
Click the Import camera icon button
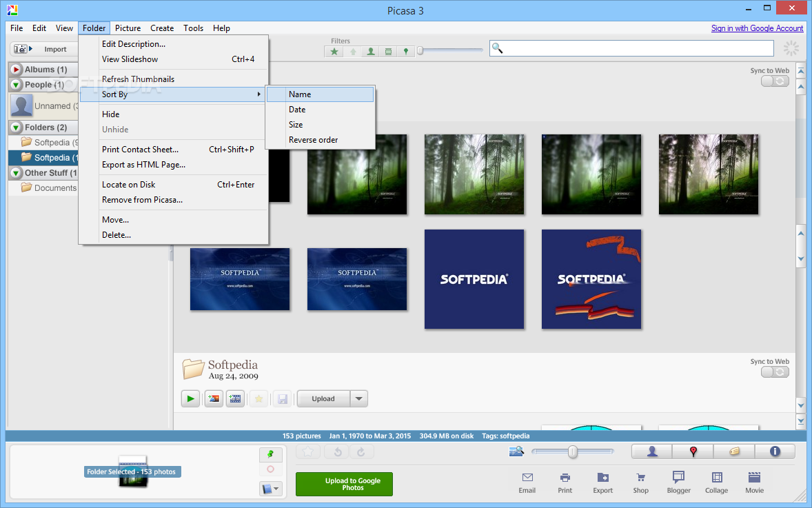[x=23, y=49]
